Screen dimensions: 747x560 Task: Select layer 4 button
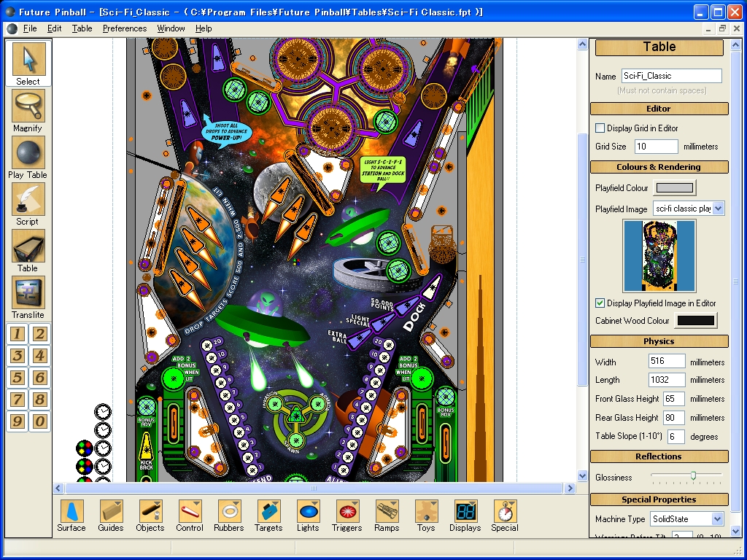pos(39,356)
